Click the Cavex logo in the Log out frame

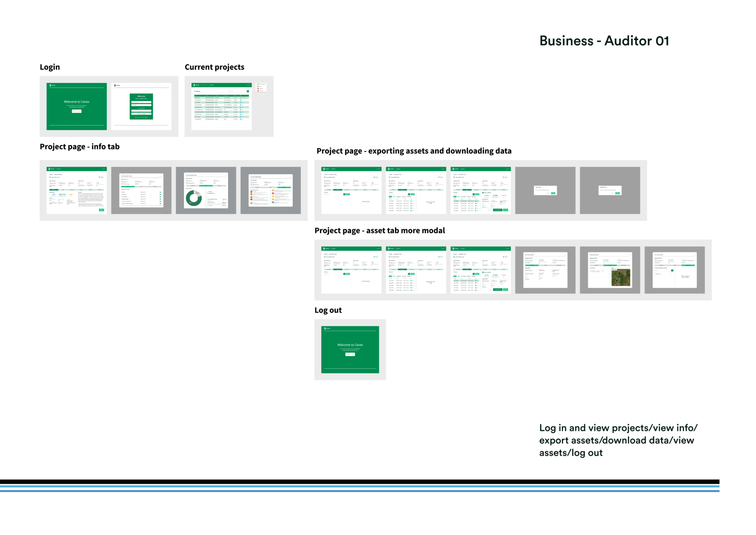coord(326,328)
